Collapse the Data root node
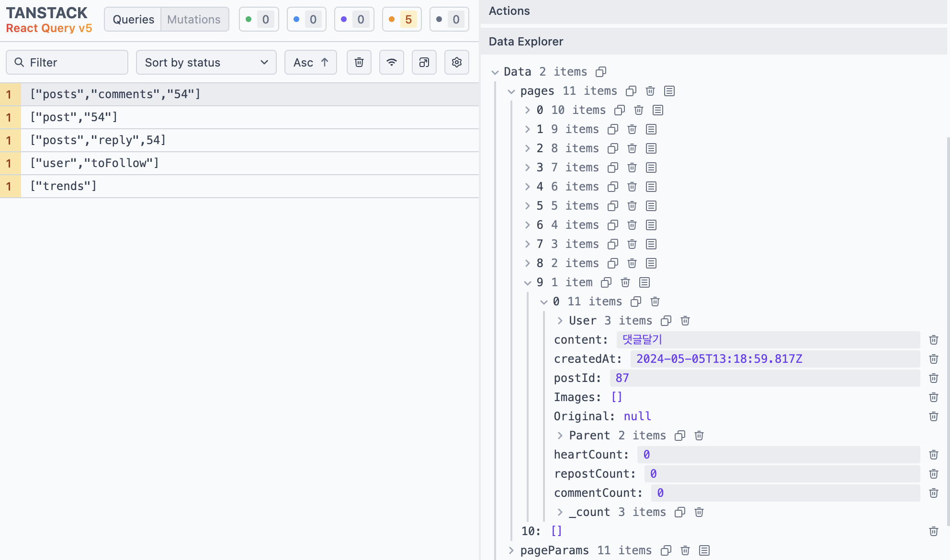This screenshot has height=560, width=950. coord(495,72)
